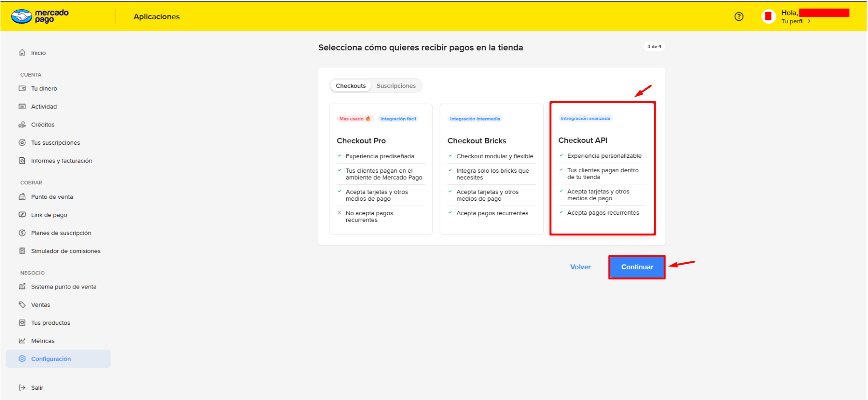Click the Ventas tag icon

click(x=22, y=305)
